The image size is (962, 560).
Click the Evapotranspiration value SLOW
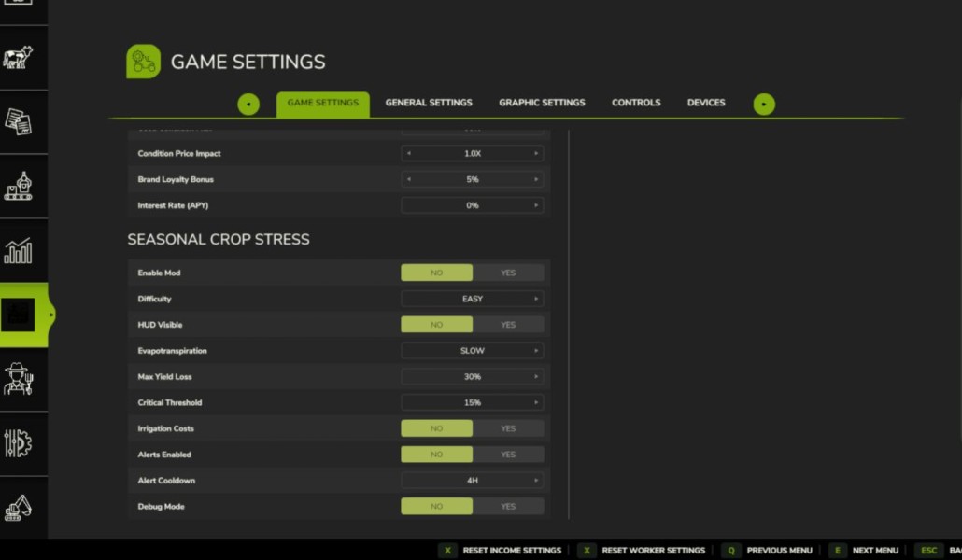pyautogui.click(x=473, y=351)
